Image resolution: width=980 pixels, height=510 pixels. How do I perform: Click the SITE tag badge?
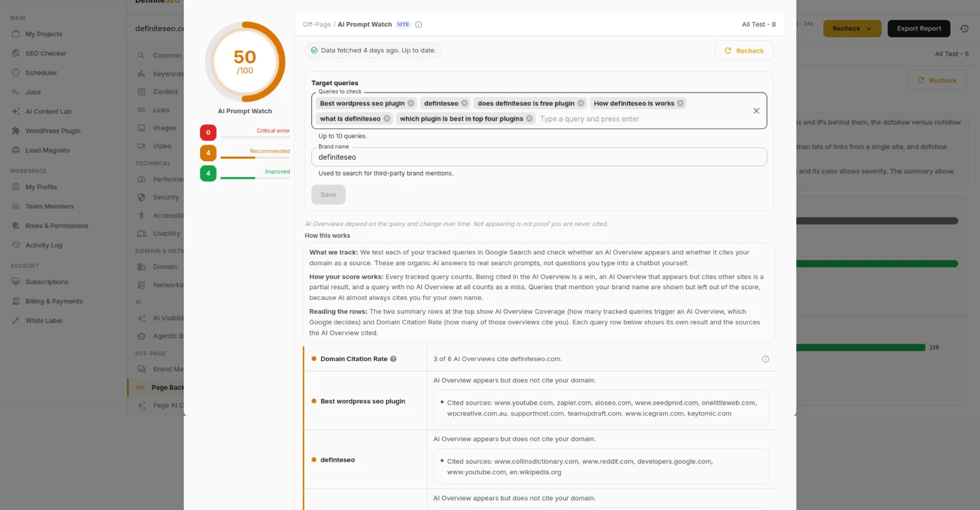pyautogui.click(x=403, y=24)
